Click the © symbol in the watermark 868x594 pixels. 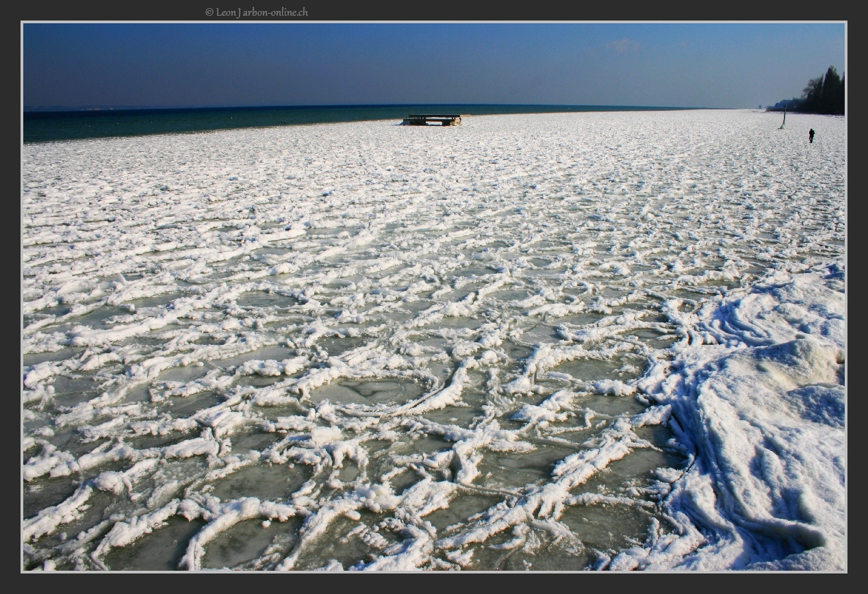[x=209, y=12]
